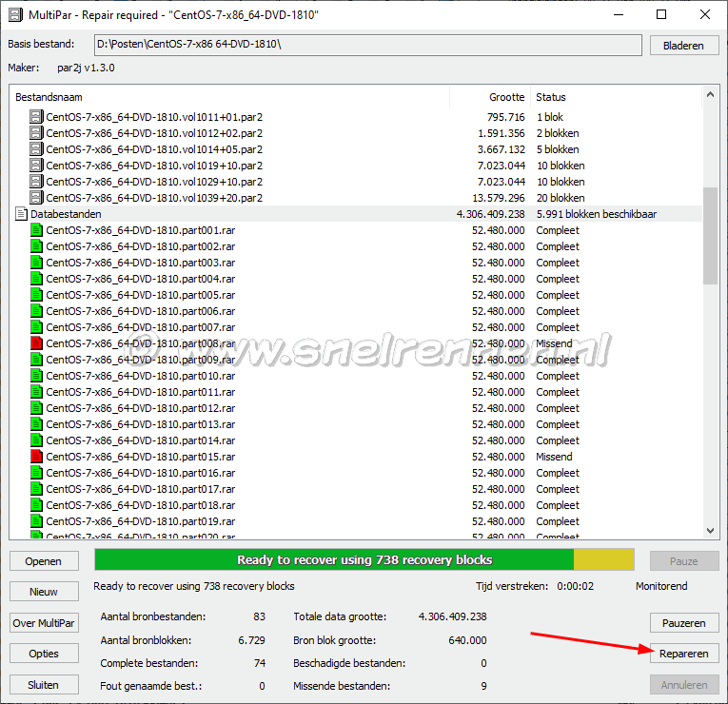This screenshot has width=728, height=704.
Task: Open the Opties settings button
Action: [44, 654]
